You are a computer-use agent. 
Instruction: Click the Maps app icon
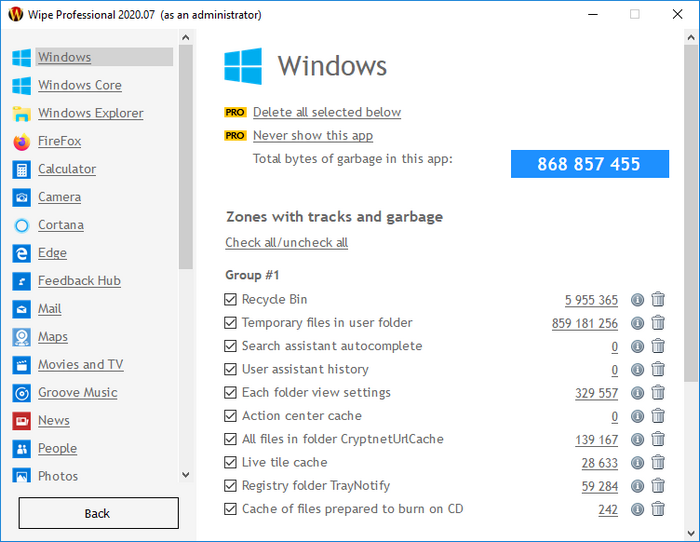pos(21,337)
